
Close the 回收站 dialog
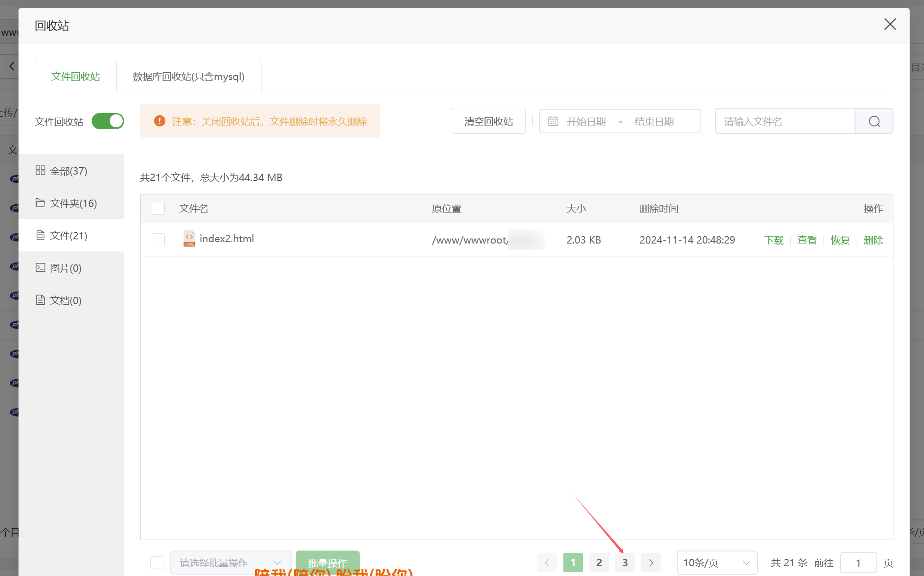pyautogui.click(x=890, y=25)
